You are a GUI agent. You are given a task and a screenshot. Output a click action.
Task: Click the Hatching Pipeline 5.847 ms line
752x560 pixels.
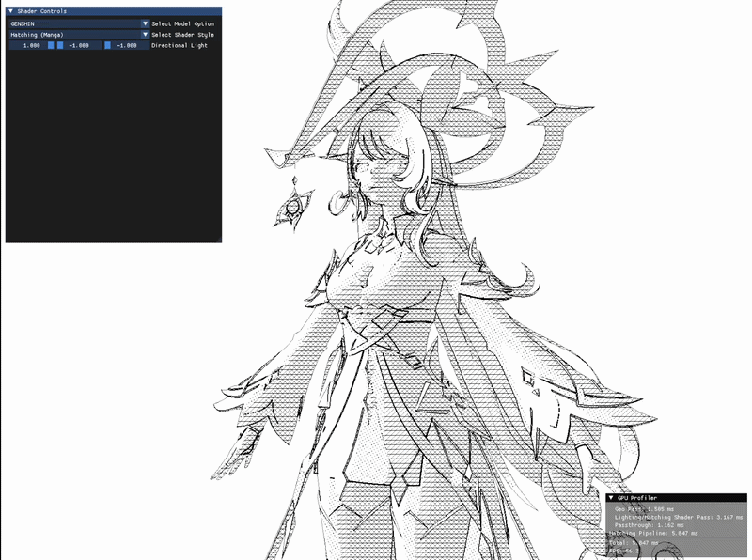(x=653, y=533)
